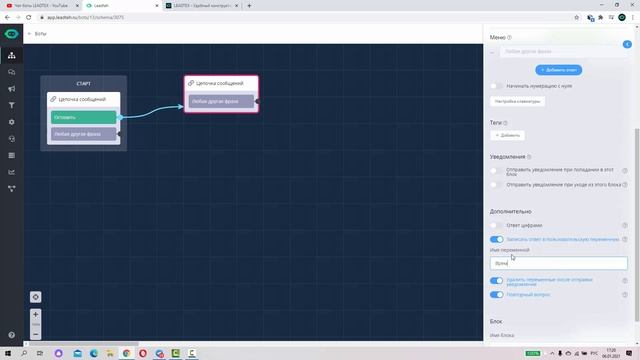
Task: Click the help icon next to Меню heading
Action: tap(509, 37)
